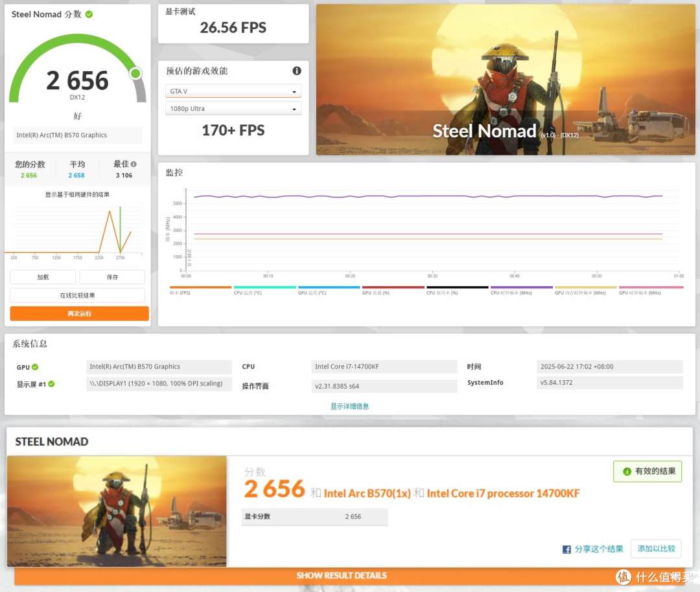The image size is (700, 592).
Task: Click the green check icon beside GPU
Action: tap(35, 367)
